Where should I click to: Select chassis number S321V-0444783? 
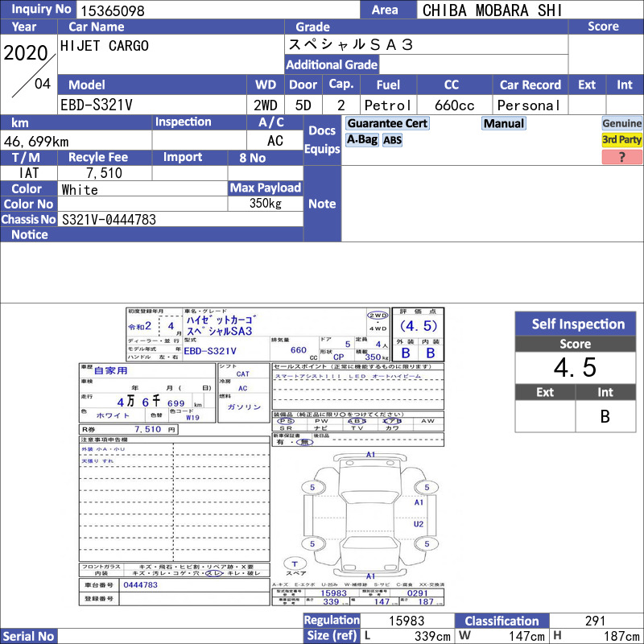click(109, 220)
